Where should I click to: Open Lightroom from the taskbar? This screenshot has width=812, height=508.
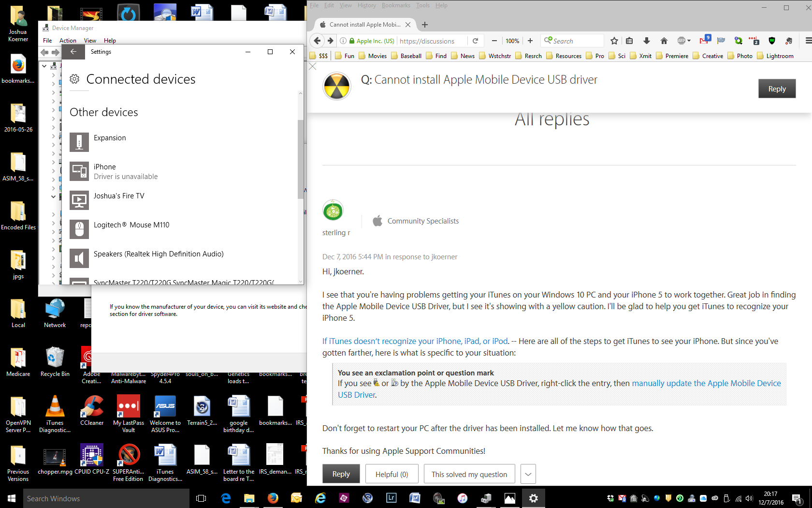391,498
